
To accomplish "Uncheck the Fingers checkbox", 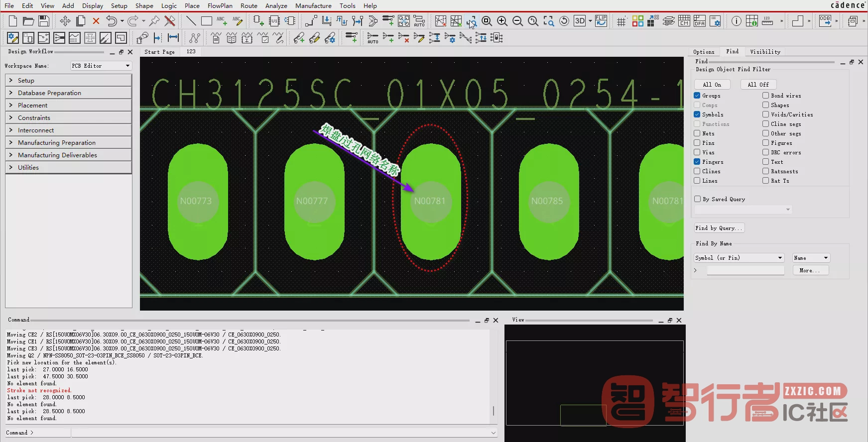I will click(x=697, y=162).
